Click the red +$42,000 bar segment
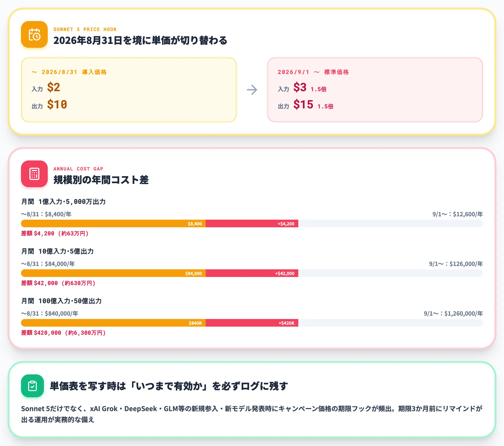Screen dimensions: 504x446 (252, 273)
